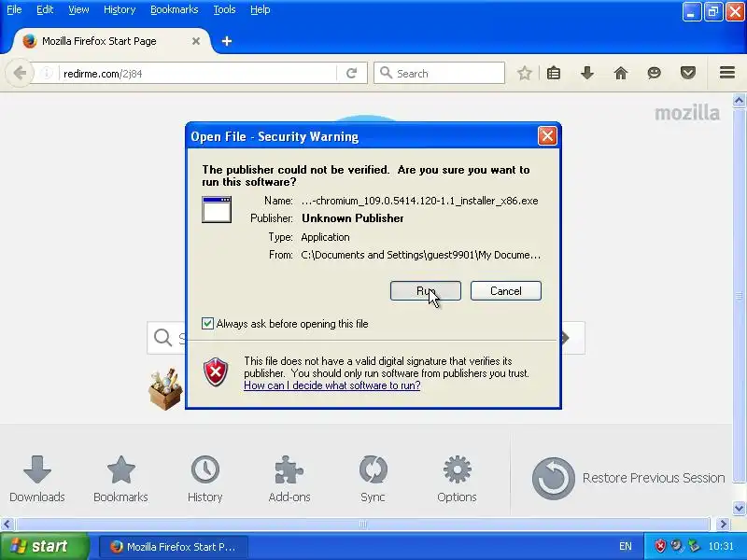Focus the address bar showing redirme.com
The image size is (747, 560).
pyautogui.click(x=198, y=74)
